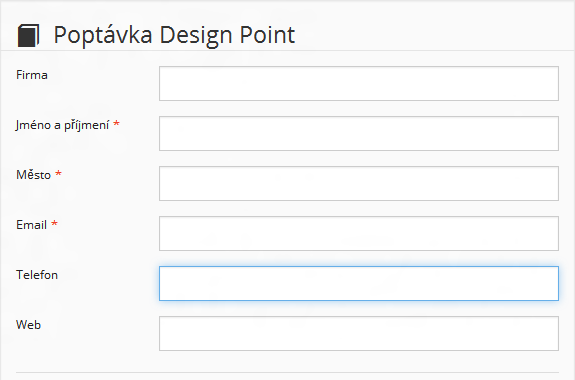575x380 pixels.
Task: Click the book icon beside the heading
Action: 28,36
